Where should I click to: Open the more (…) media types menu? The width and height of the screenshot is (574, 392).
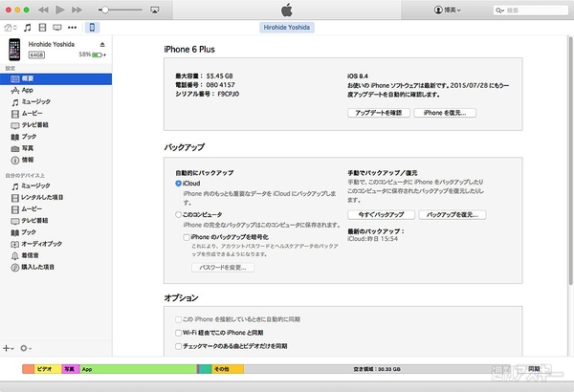72,28
